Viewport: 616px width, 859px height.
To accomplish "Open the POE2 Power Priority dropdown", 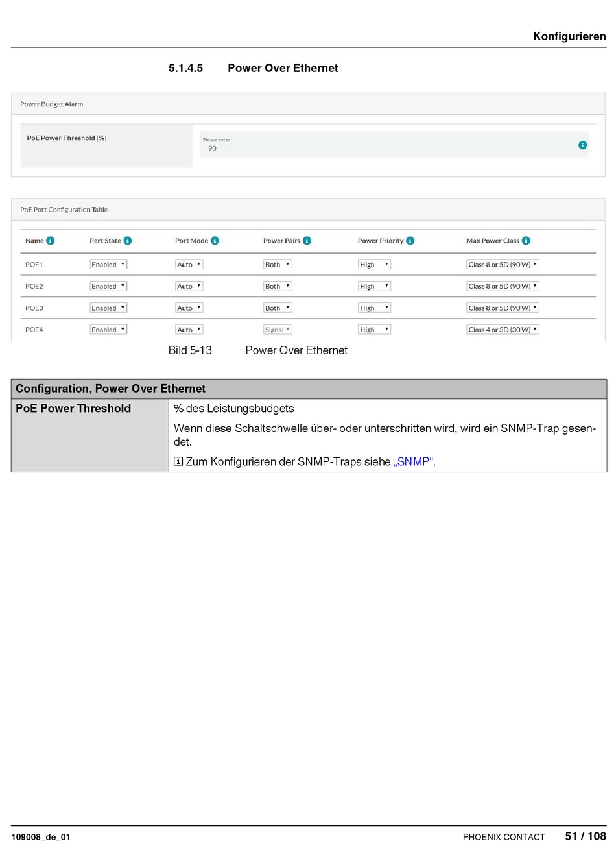I will (x=375, y=286).
